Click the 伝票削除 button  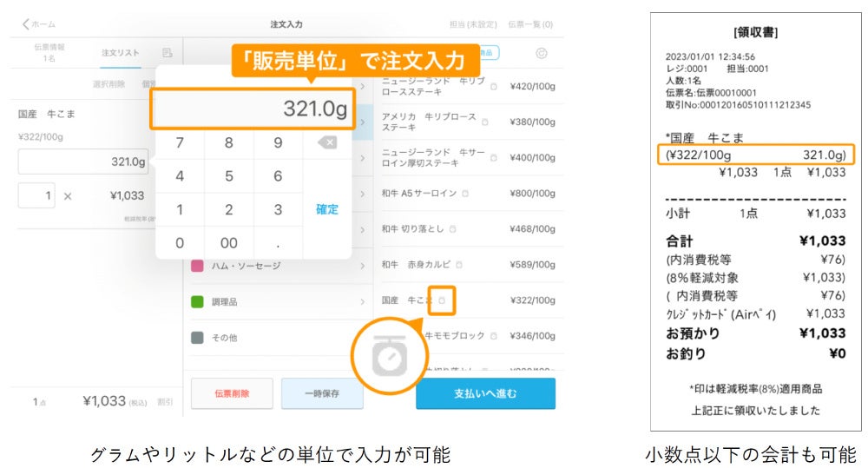click(232, 394)
